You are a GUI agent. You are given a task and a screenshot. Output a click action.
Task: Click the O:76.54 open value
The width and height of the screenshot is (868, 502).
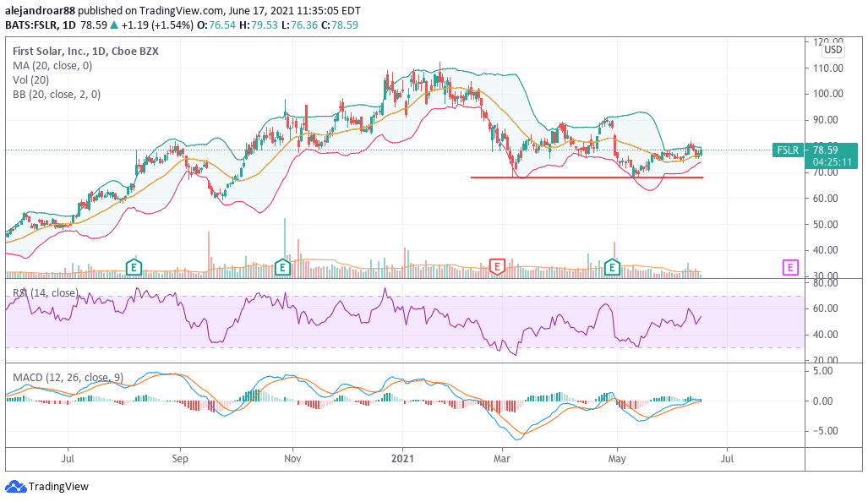(216, 25)
